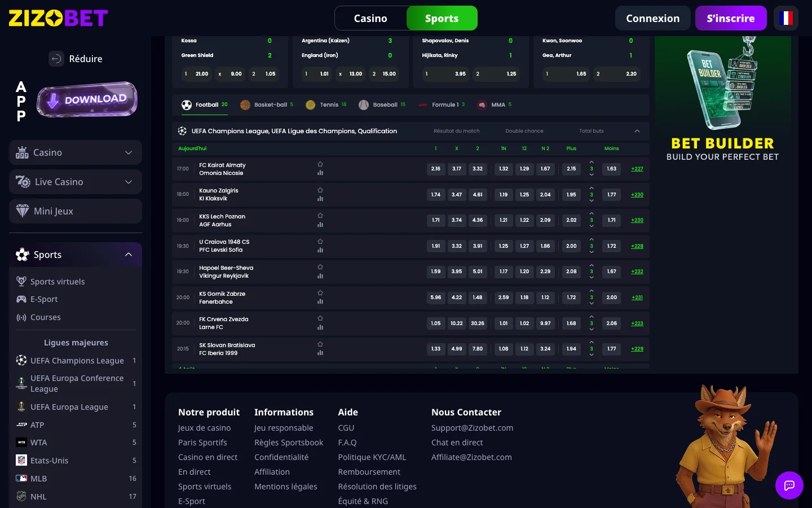
Task: Click the Connexion button
Action: [653, 18]
